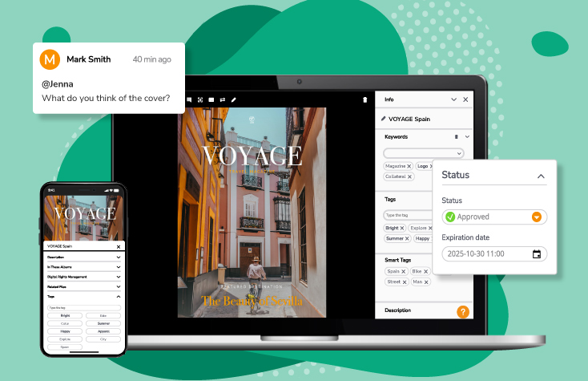Remove the Bike smart tag
Image resolution: width=588 pixels, height=381 pixels.
point(425,271)
